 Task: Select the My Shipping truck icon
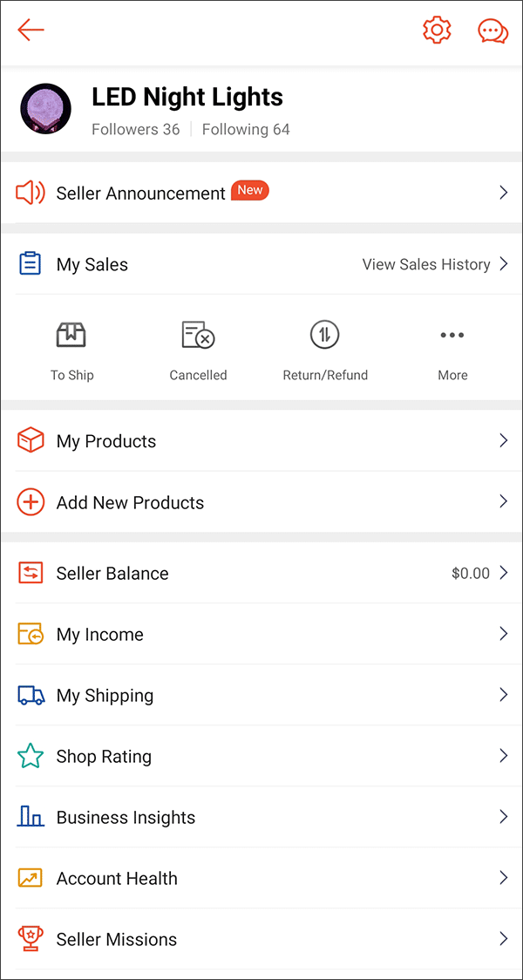coord(31,695)
